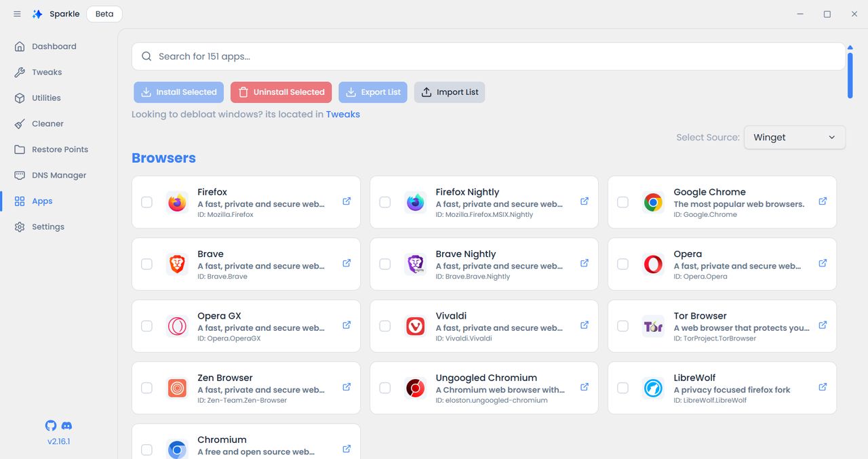Click the Zen Browser logo
868x459 pixels.
pyautogui.click(x=177, y=388)
